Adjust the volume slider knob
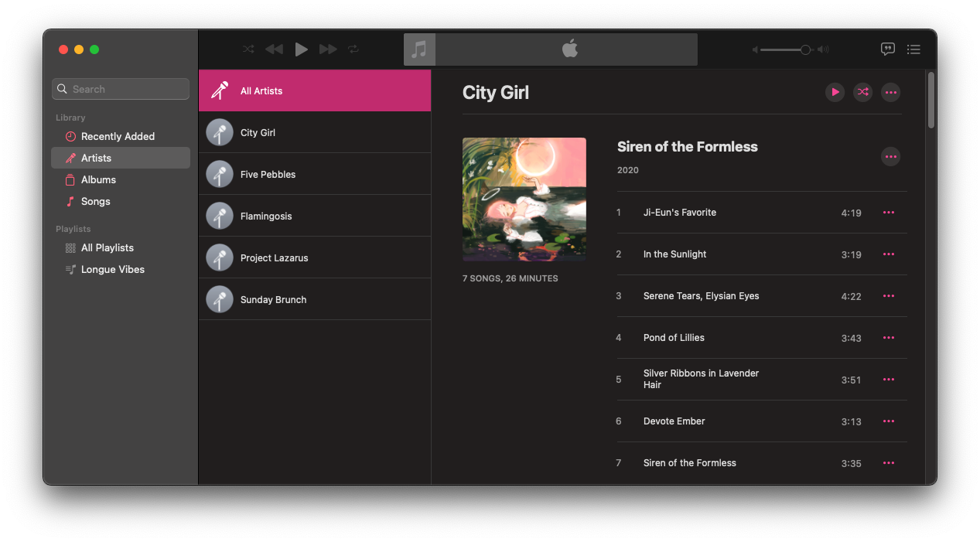 point(805,49)
